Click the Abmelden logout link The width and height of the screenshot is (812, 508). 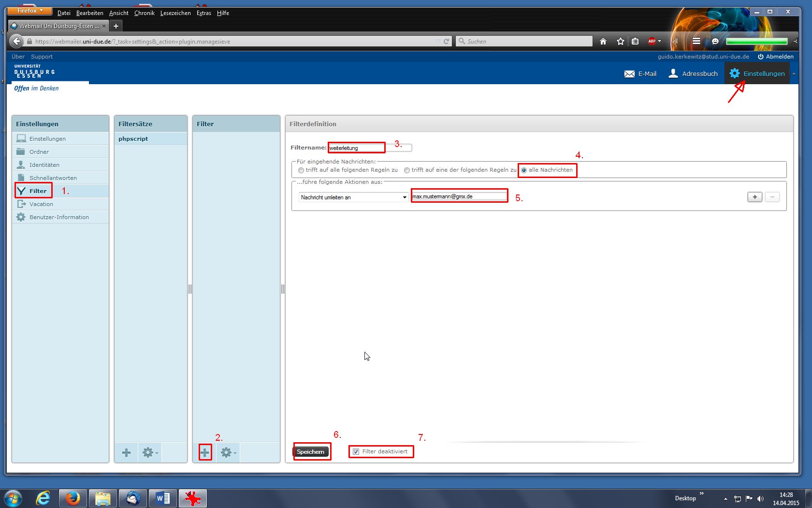pyautogui.click(x=776, y=57)
